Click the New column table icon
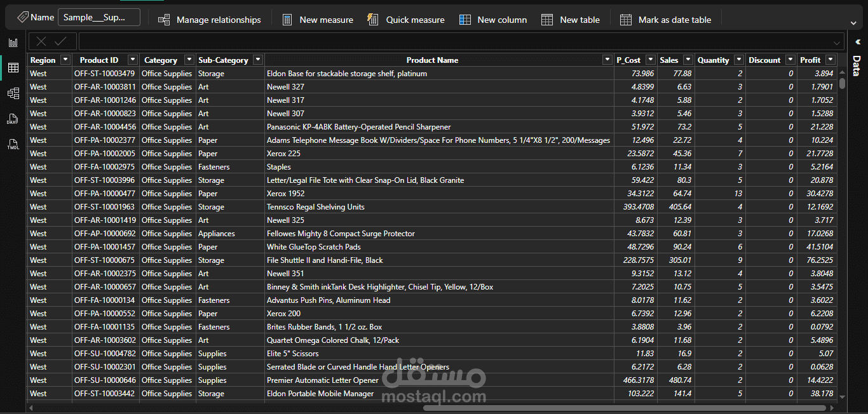Image resolution: width=868 pixels, height=414 pixels. point(465,20)
